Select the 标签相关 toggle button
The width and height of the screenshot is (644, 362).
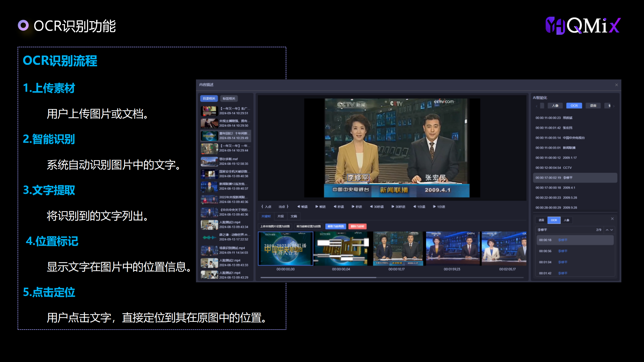pos(229,99)
